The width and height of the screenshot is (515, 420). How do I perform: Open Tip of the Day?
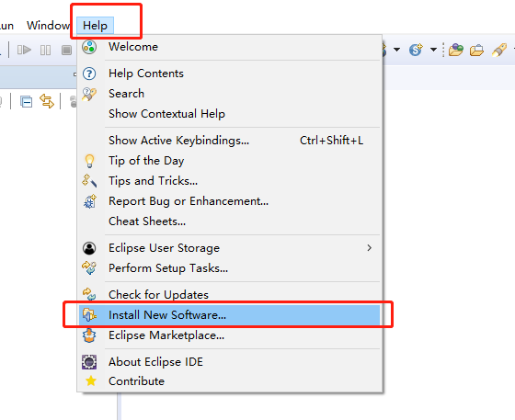click(x=230, y=161)
